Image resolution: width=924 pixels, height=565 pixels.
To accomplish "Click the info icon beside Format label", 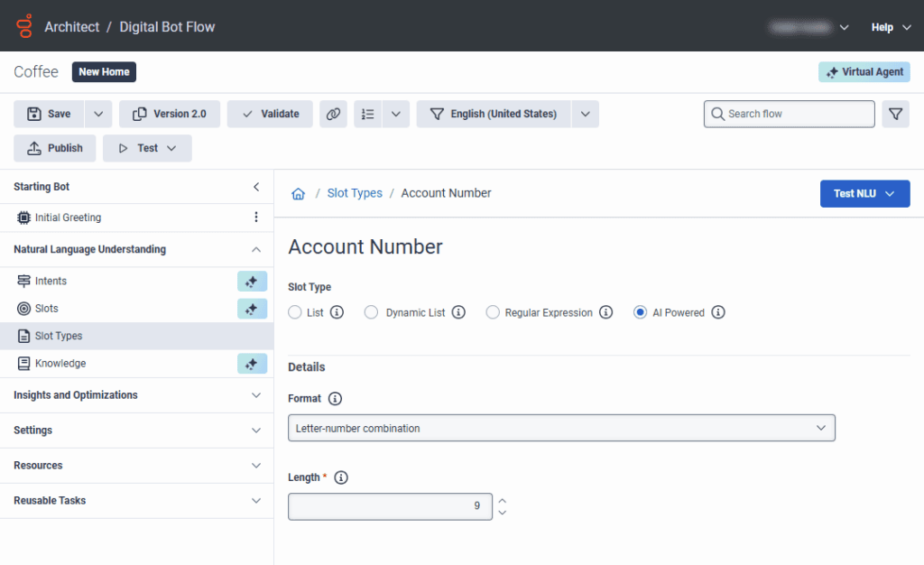I will tap(335, 398).
